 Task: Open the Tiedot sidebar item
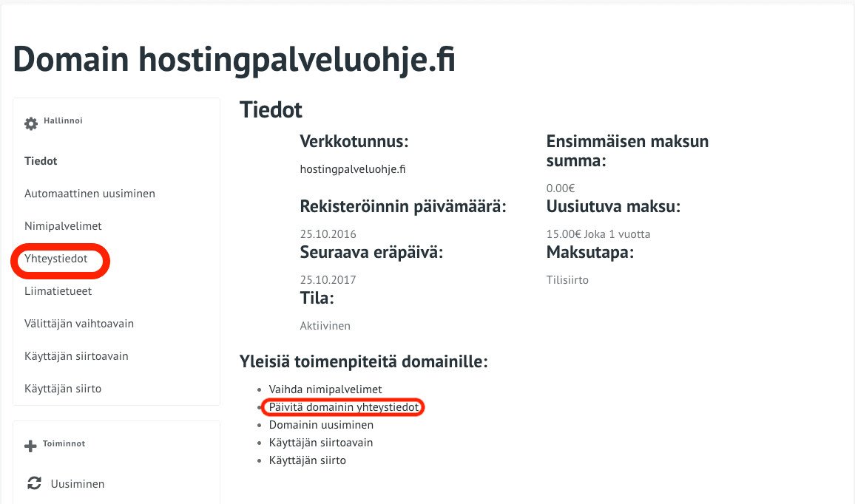click(x=41, y=161)
